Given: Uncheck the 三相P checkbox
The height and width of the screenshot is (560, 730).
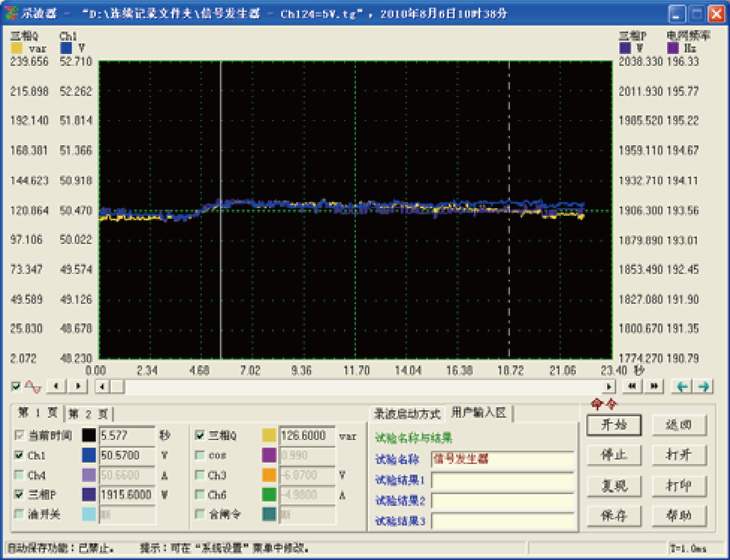Looking at the screenshot, I should [19, 494].
